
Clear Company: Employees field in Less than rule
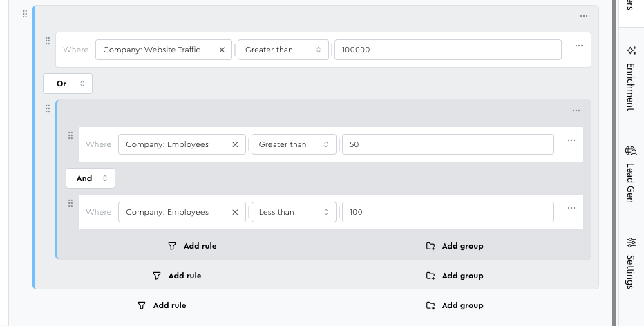235,212
